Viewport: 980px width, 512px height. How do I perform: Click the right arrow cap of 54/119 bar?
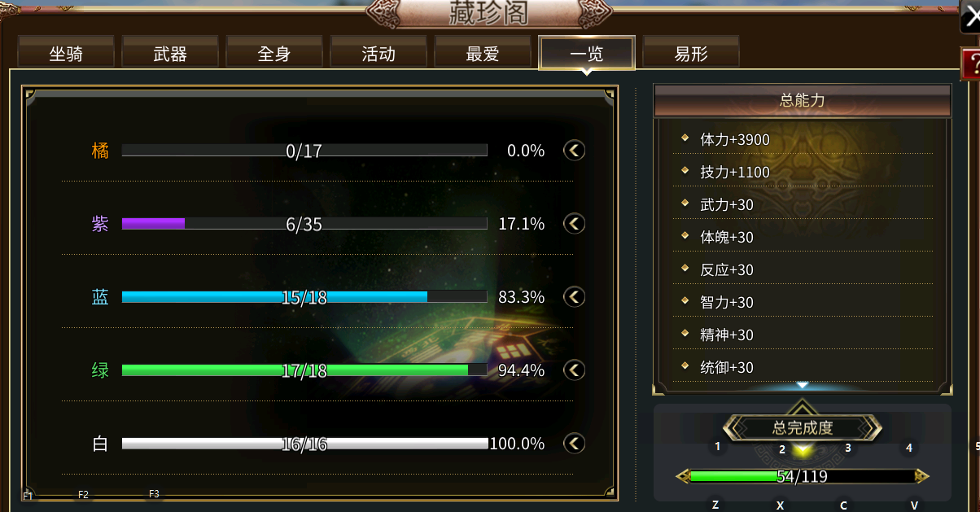pyautogui.click(x=922, y=476)
